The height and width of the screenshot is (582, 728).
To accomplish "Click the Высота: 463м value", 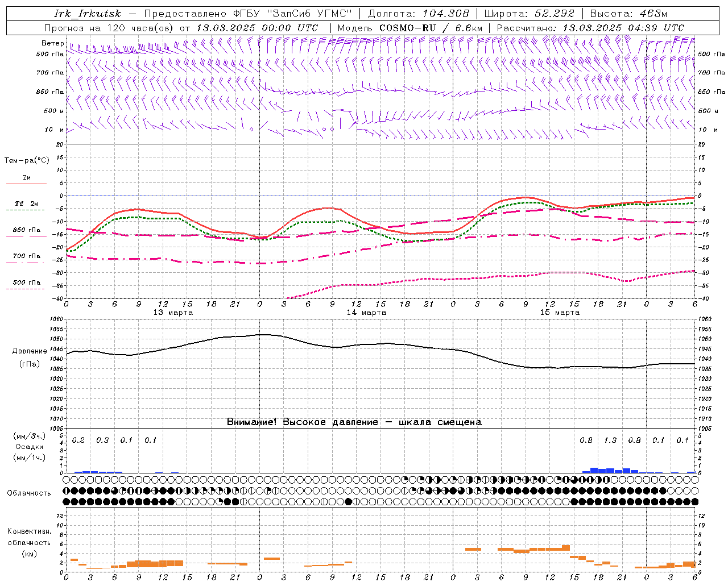I will coord(628,14).
